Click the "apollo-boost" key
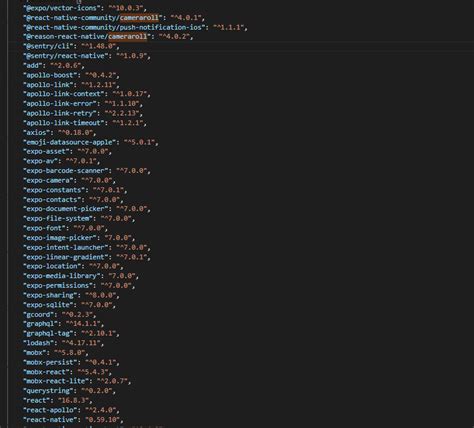 (x=50, y=75)
